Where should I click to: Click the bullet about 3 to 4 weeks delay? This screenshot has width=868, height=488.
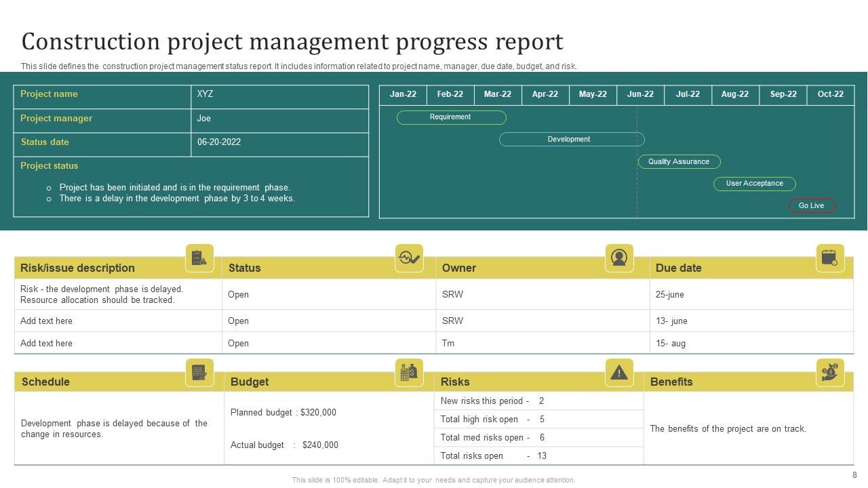pos(177,199)
